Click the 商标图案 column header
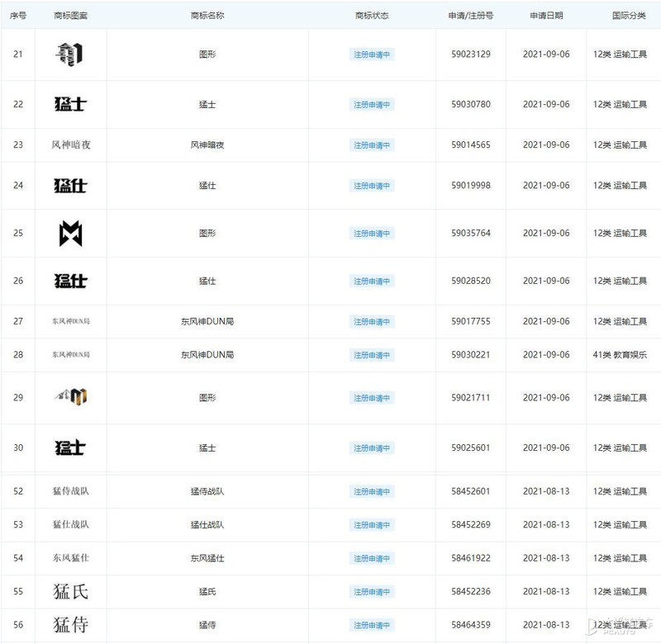Screen dimensions: 661x644 coord(71,16)
